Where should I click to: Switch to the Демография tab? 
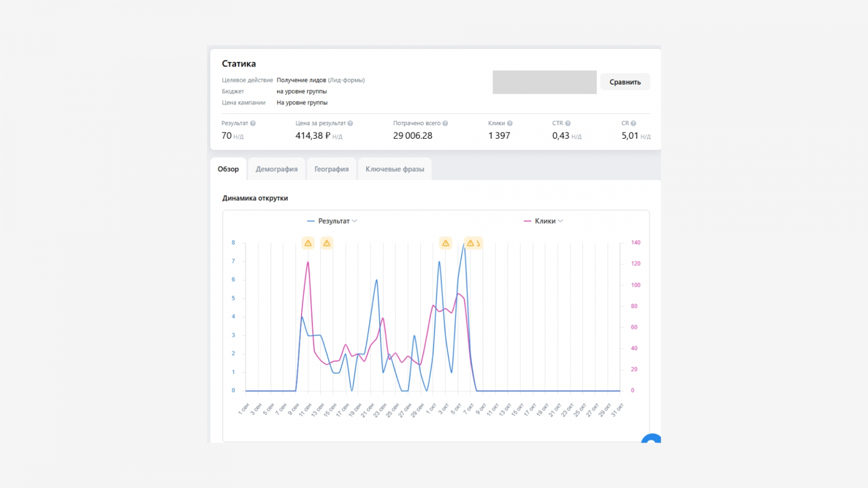click(277, 169)
